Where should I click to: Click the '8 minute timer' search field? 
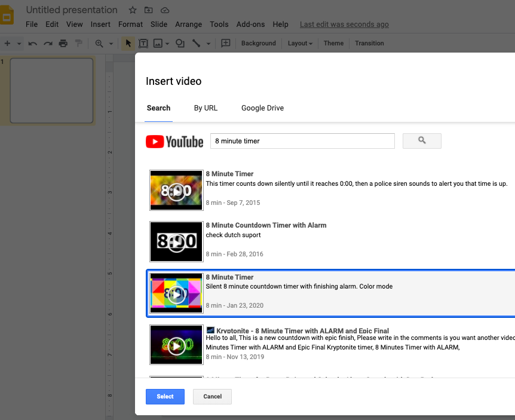(302, 141)
